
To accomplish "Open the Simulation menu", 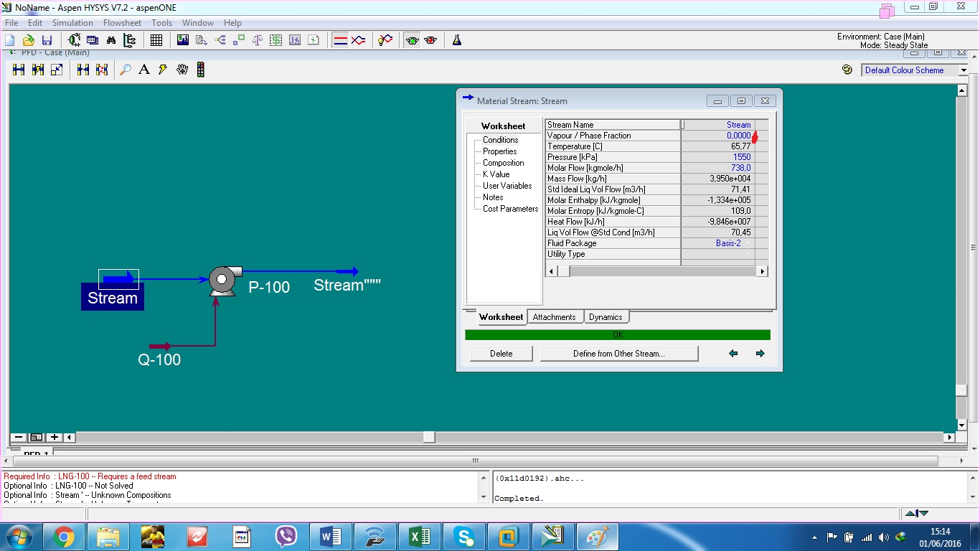I will (x=73, y=23).
